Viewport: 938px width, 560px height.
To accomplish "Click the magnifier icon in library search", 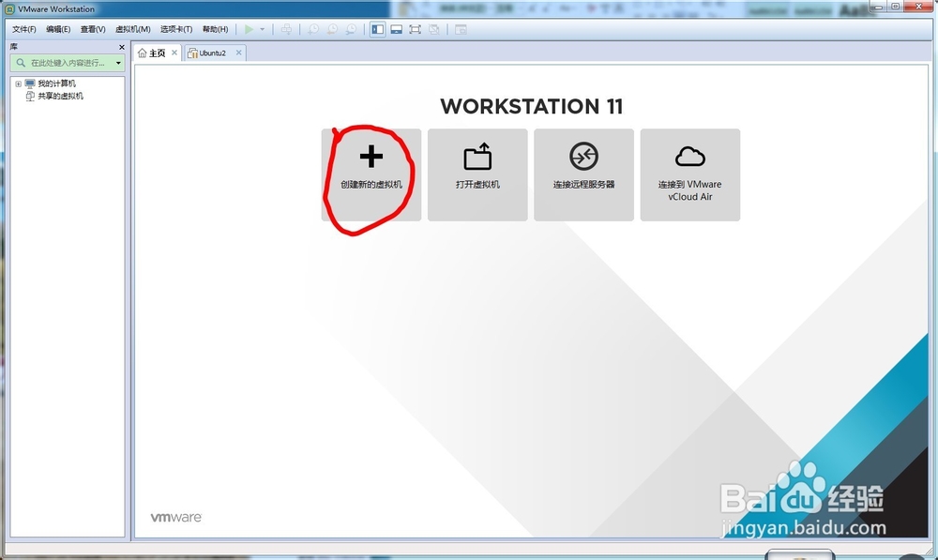I will [21, 63].
